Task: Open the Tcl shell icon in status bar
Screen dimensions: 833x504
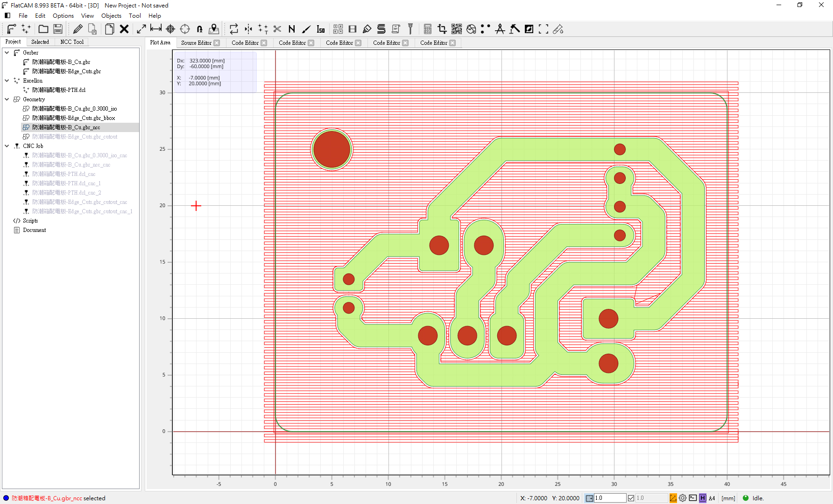Action: point(693,498)
